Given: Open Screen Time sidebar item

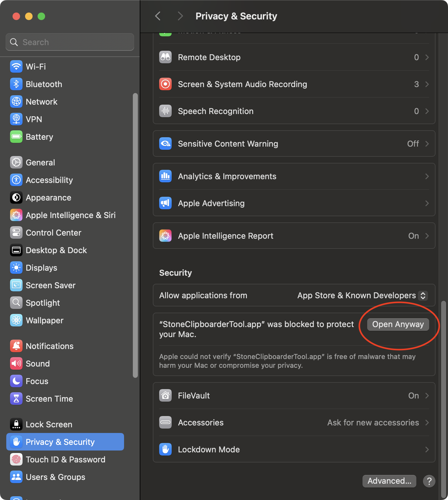Looking at the screenshot, I should [65, 398].
